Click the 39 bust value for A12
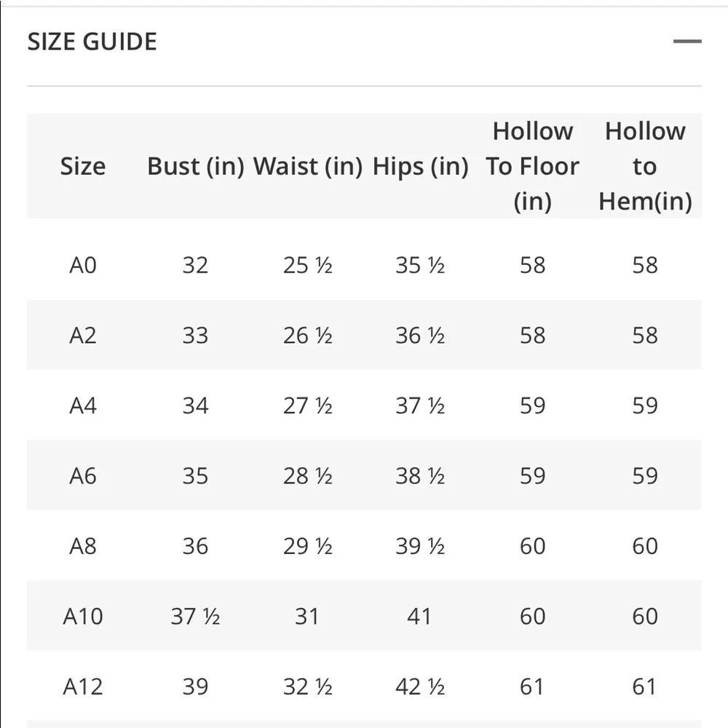The width and height of the screenshot is (728, 728). [195, 687]
